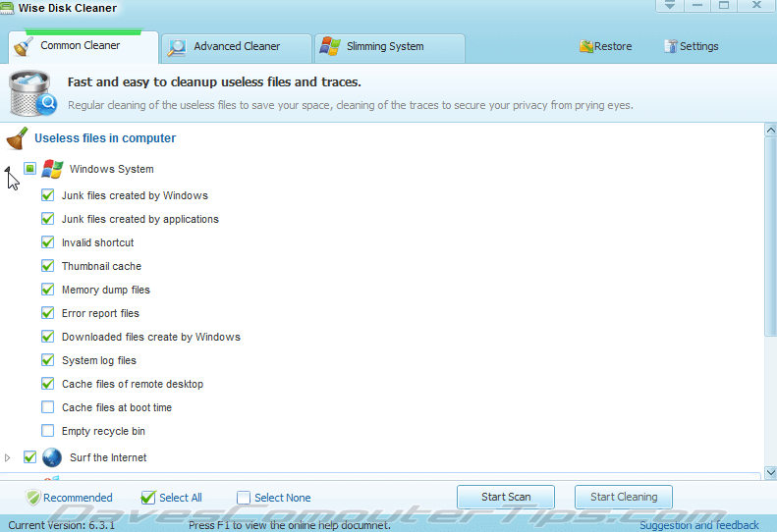This screenshot has height=532, width=777.
Task: Open the title bar dropdown menu arrow
Action: [x=670, y=6]
